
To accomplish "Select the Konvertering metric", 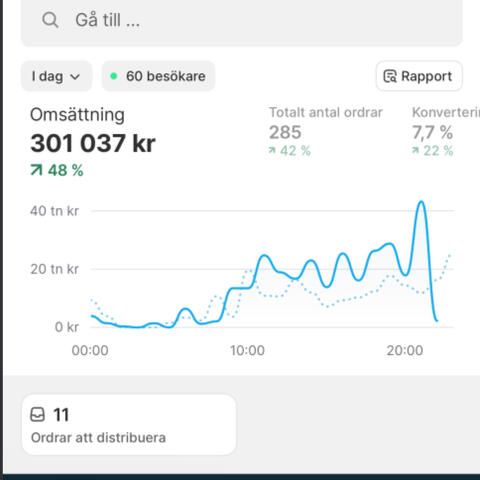I will [446, 112].
